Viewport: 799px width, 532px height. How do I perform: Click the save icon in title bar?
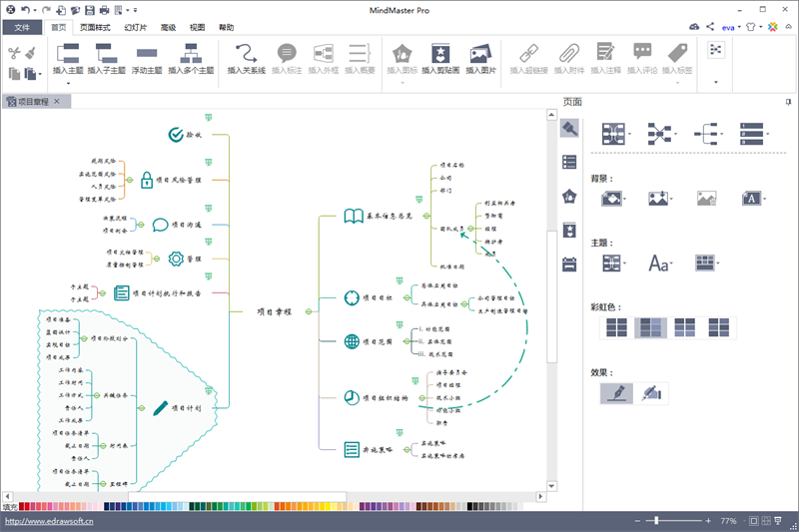[90, 10]
